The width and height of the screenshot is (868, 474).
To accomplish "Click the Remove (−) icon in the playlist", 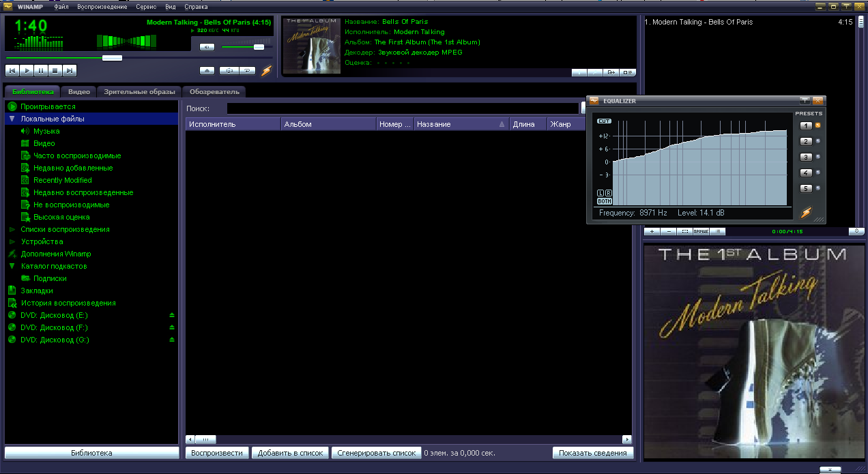I will click(669, 231).
